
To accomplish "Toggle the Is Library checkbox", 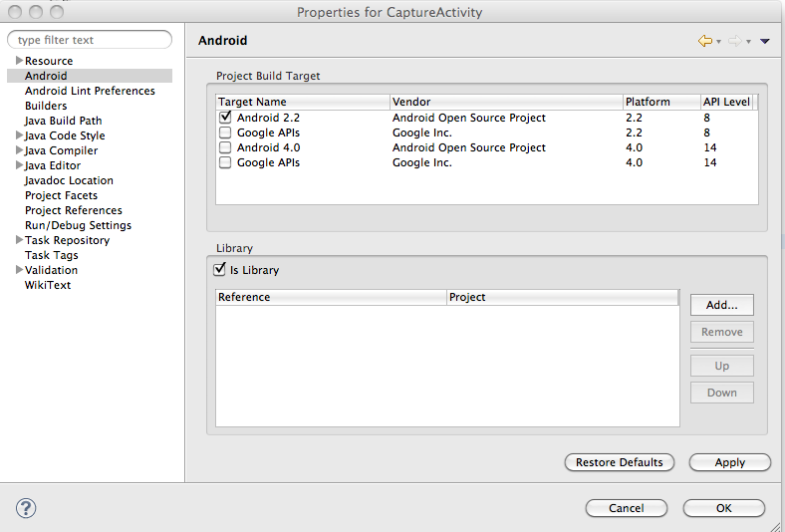I will pyautogui.click(x=220, y=270).
